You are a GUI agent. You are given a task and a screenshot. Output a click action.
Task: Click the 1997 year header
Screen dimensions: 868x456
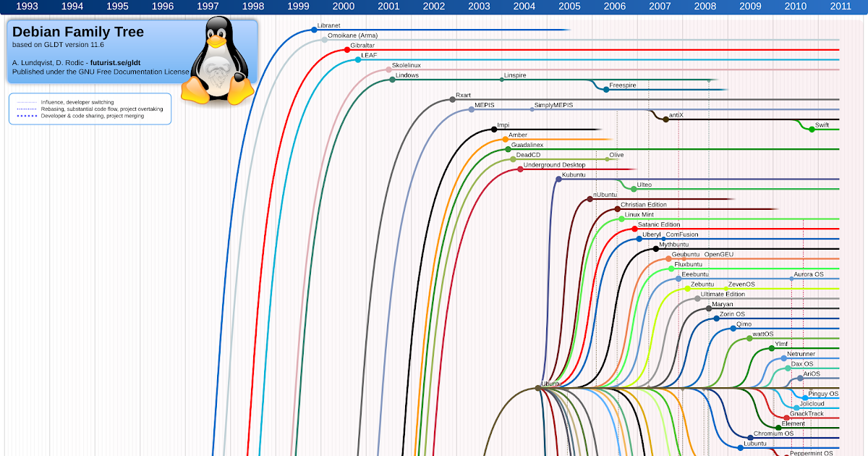[x=208, y=7]
